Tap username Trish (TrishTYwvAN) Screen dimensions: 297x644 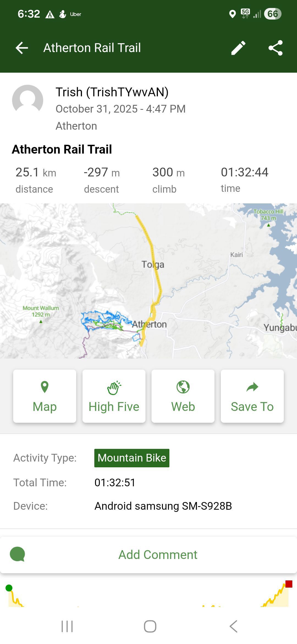[x=112, y=92]
